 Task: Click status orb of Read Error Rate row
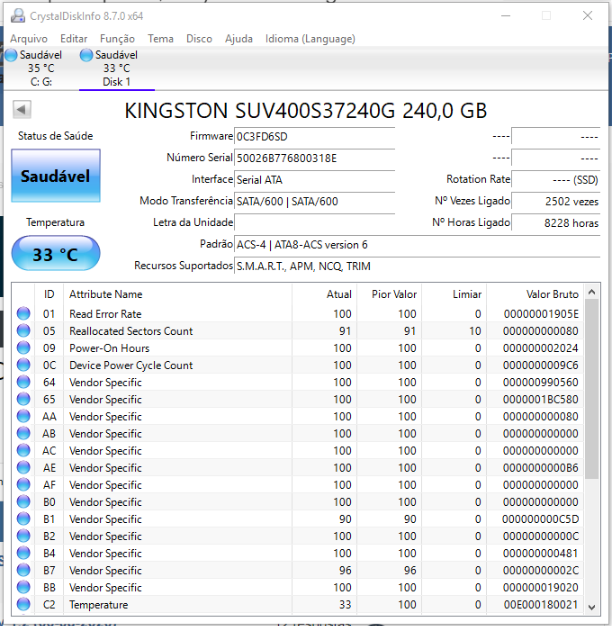click(x=24, y=313)
